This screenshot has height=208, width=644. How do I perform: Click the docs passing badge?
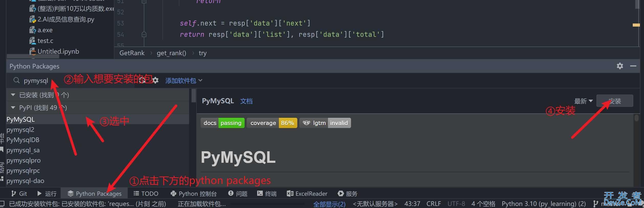222,123
